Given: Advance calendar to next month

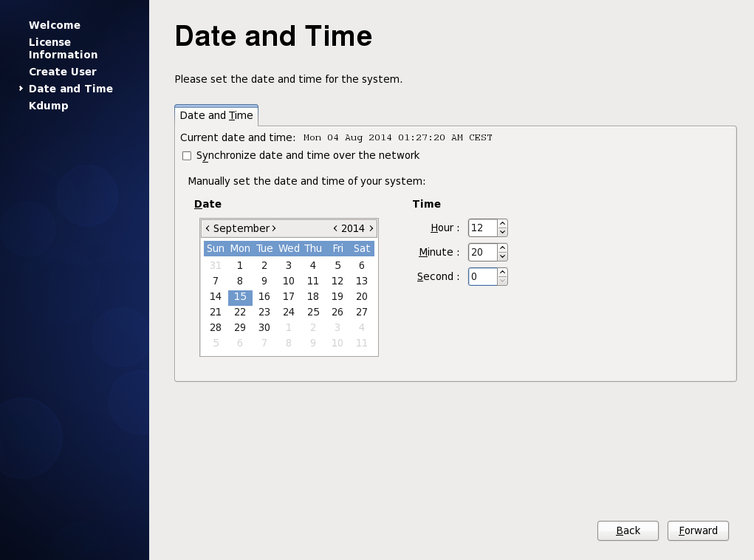Looking at the screenshot, I should 274,228.
